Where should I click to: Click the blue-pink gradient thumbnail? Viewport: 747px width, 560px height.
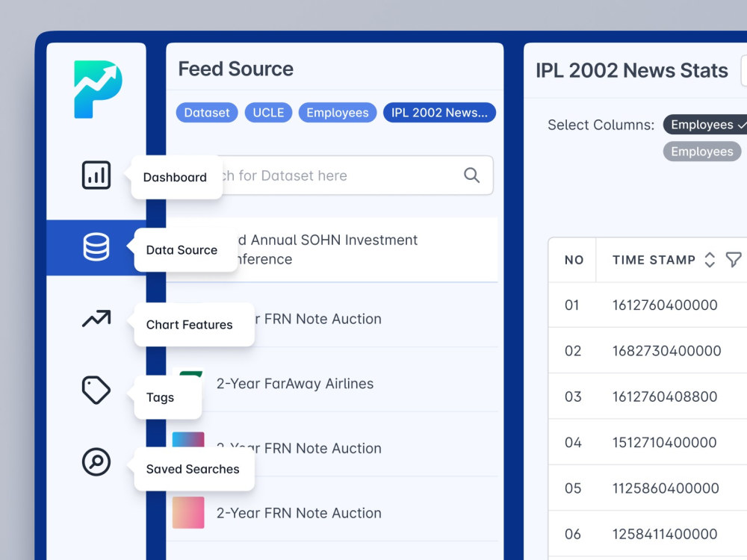coord(188,438)
